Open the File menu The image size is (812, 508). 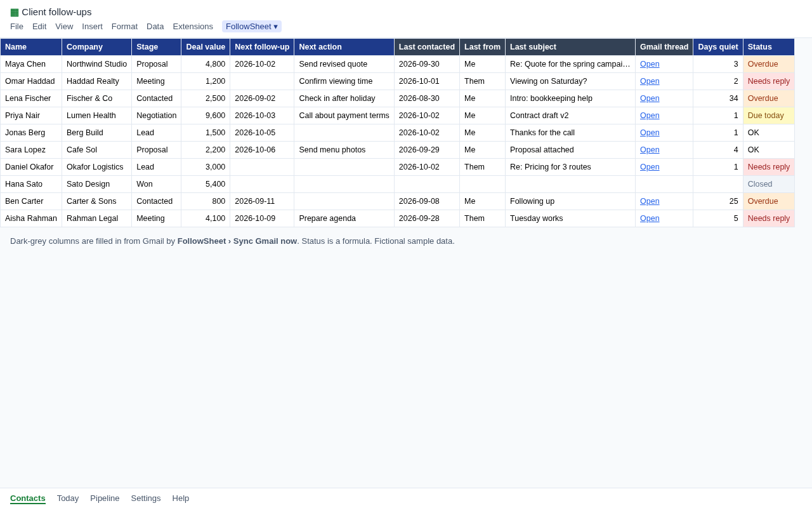(16, 27)
